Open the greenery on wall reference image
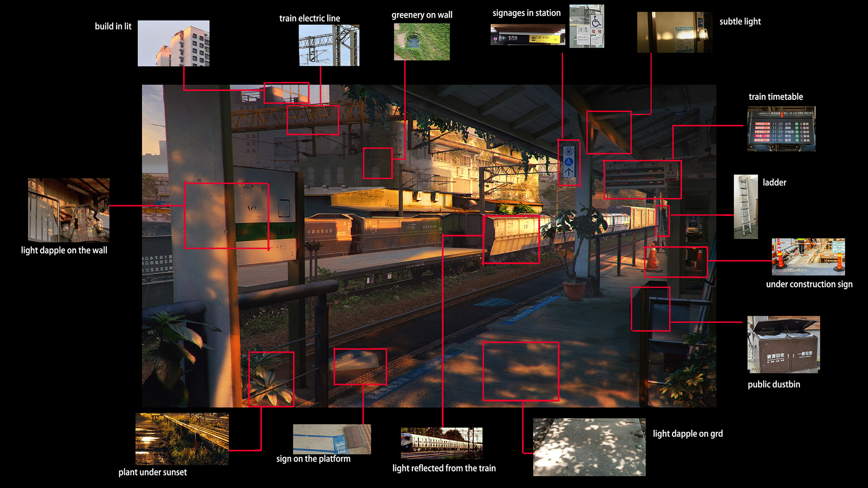 tap(421, 42)
